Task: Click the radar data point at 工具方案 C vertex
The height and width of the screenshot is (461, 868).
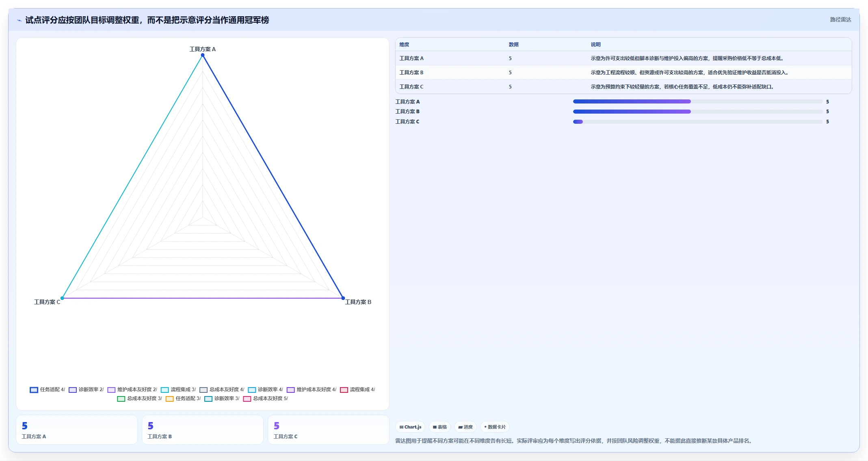Action: (62, 298)
